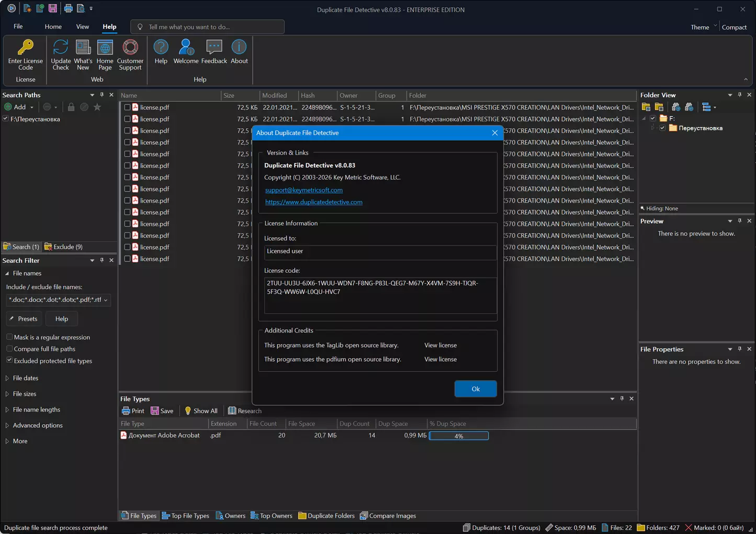Open the Welcome screen

coord(186,52)
